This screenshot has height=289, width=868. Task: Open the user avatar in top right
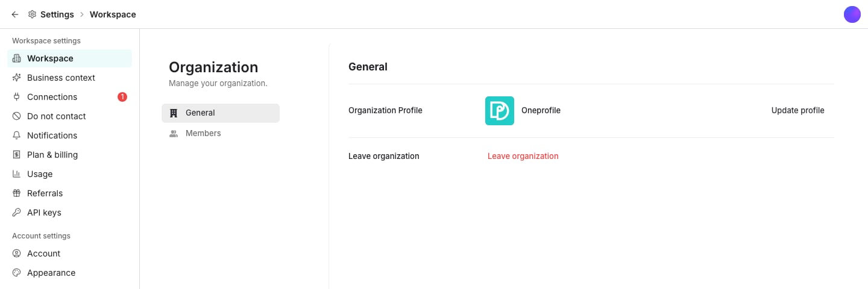click(852, 14)
